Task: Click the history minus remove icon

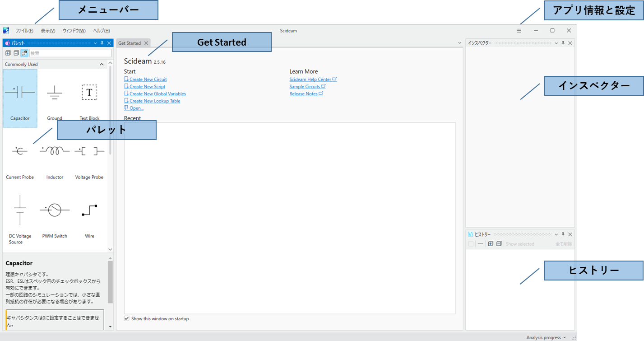Action: point(481,244)
